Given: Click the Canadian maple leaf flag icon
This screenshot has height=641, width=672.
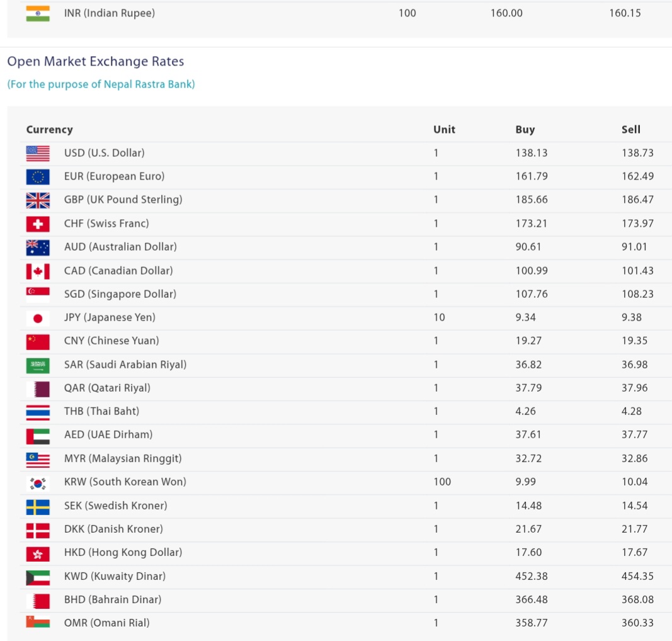Looking at the screenshot, I should [x=38, y=271].
